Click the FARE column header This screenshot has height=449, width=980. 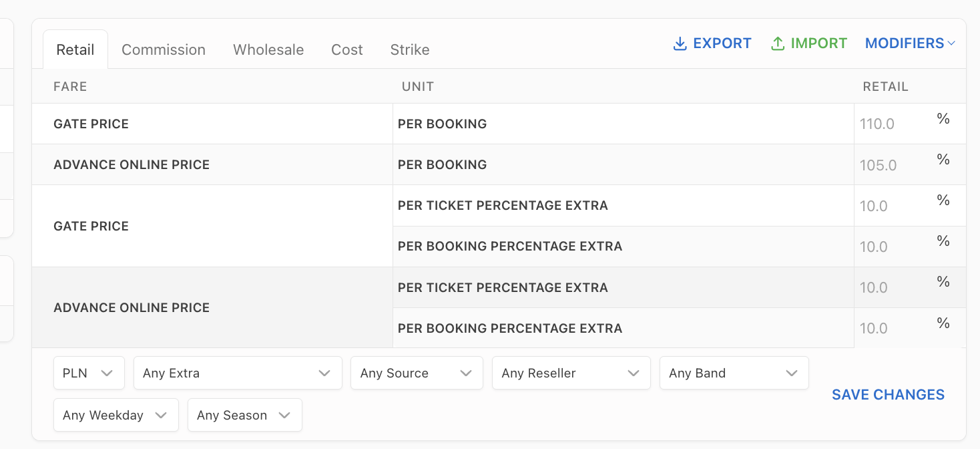click(70, 86)
